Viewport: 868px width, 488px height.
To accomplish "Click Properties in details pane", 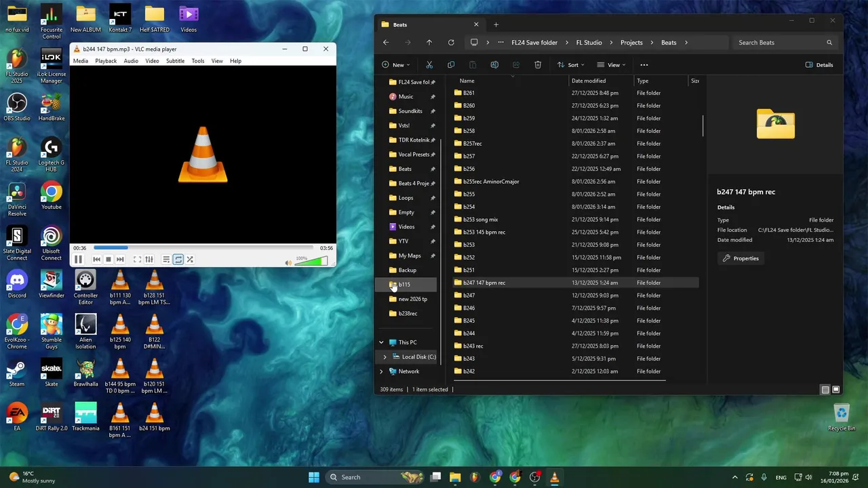I will [740, 258].
